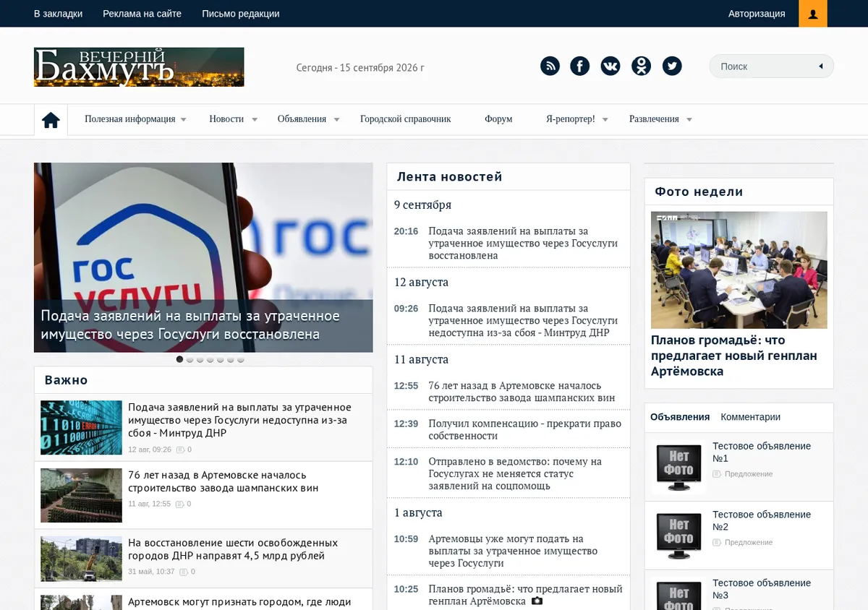Expand the Развлечения dropdown menu

coord(660,119)
